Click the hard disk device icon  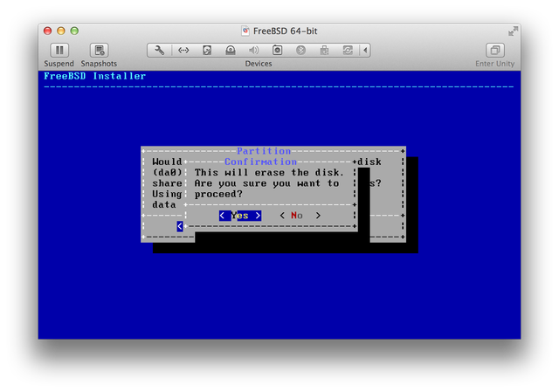point(207,51)
